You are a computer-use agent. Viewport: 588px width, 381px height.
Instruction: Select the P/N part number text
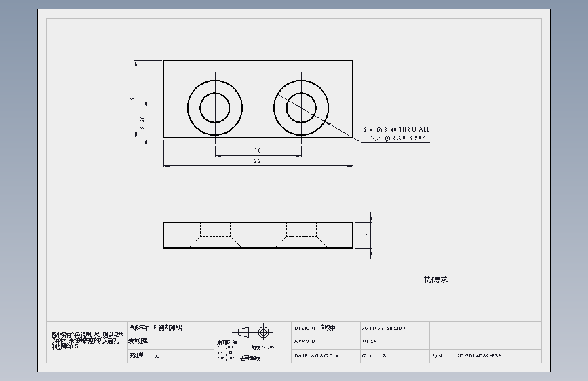pyautogui.click(x=467, y=355)
